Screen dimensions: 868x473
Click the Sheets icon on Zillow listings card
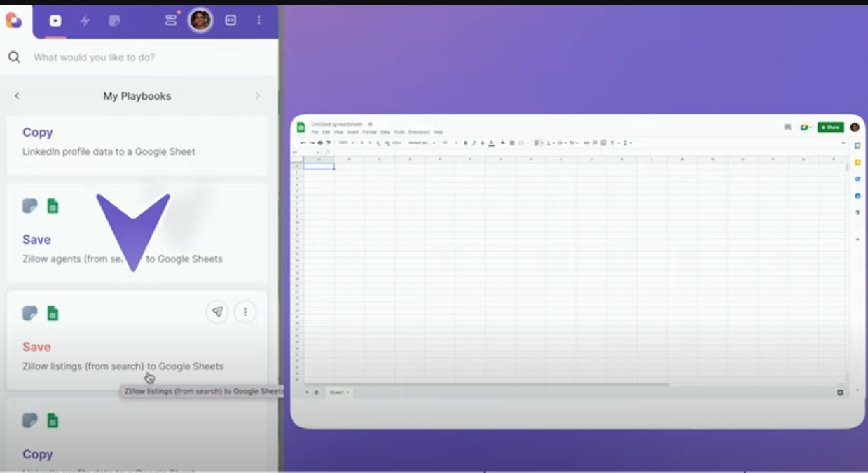click(x=53, y=313)
